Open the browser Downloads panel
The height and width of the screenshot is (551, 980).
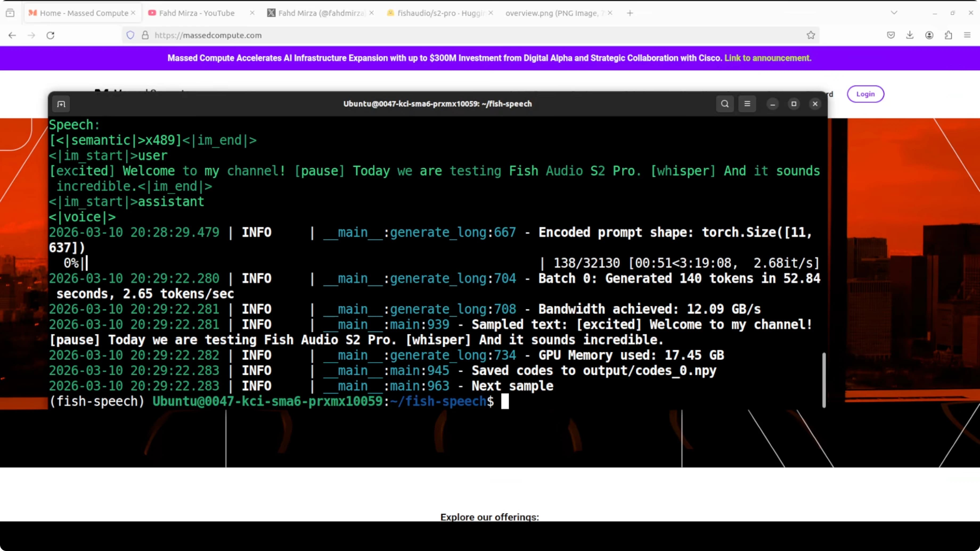point(910,35)
